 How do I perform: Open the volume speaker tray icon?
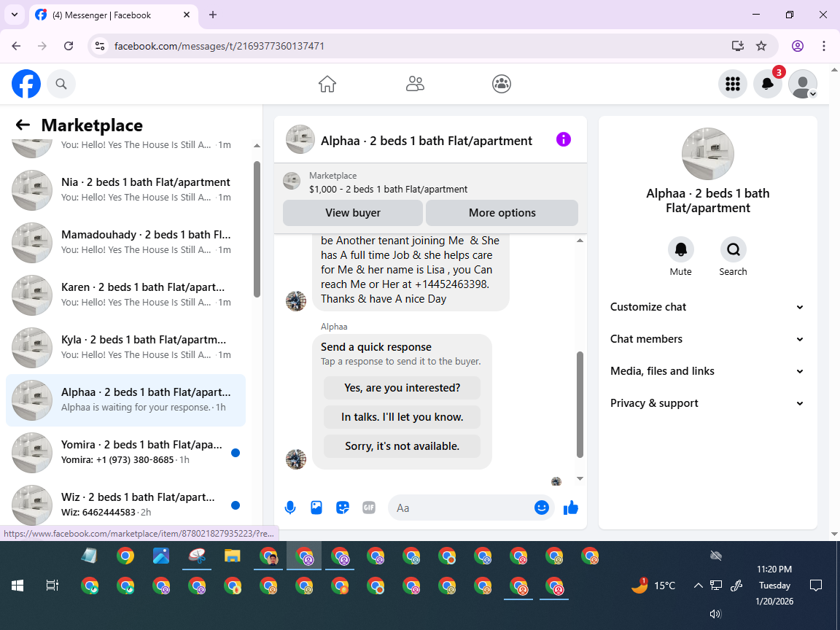click(716, 614)
